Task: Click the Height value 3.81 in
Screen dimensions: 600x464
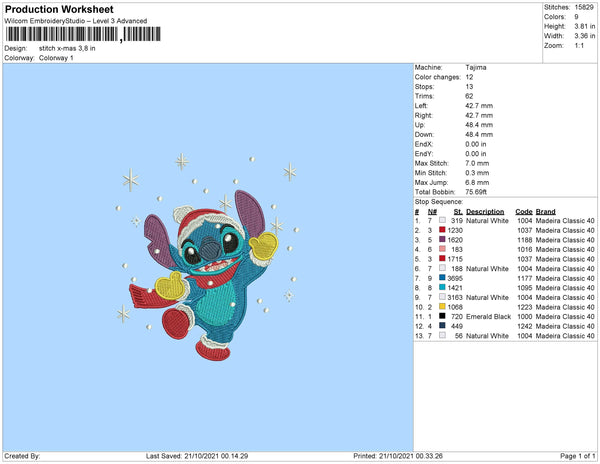Action: [x=585, y=26]
